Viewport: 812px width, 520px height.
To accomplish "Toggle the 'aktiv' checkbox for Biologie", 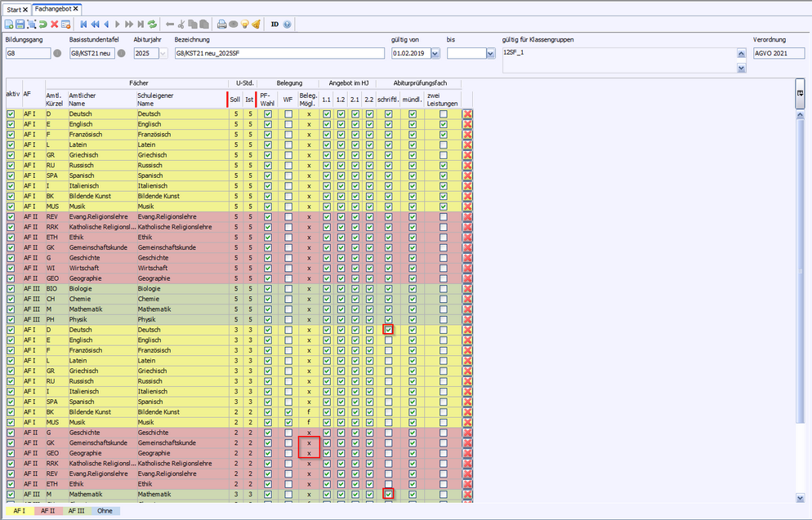I will tap(11, 288).
